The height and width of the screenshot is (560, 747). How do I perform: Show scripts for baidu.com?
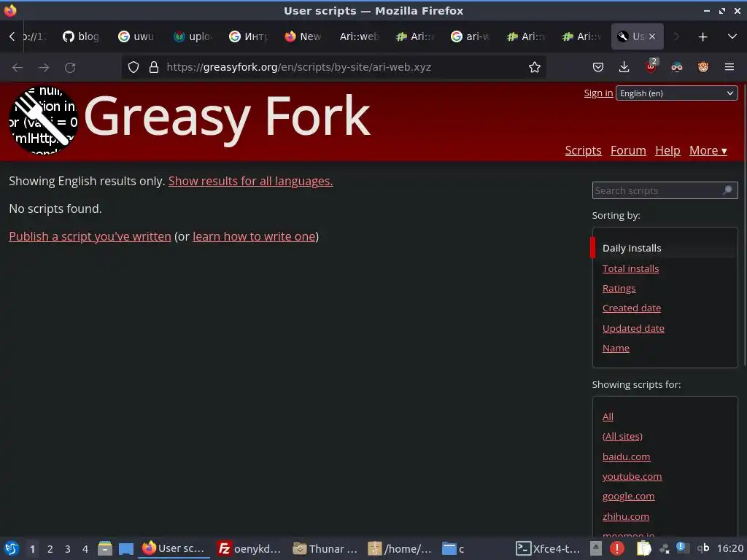626,456
